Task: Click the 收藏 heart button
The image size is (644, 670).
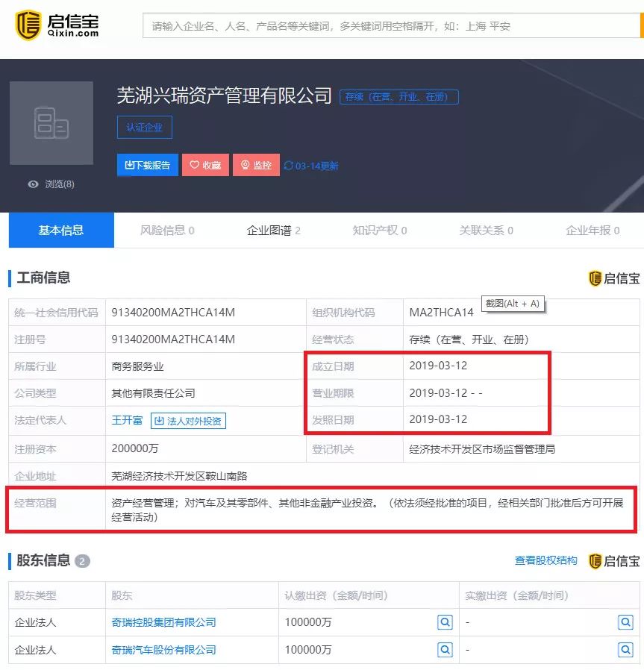Action: point(205,165)
